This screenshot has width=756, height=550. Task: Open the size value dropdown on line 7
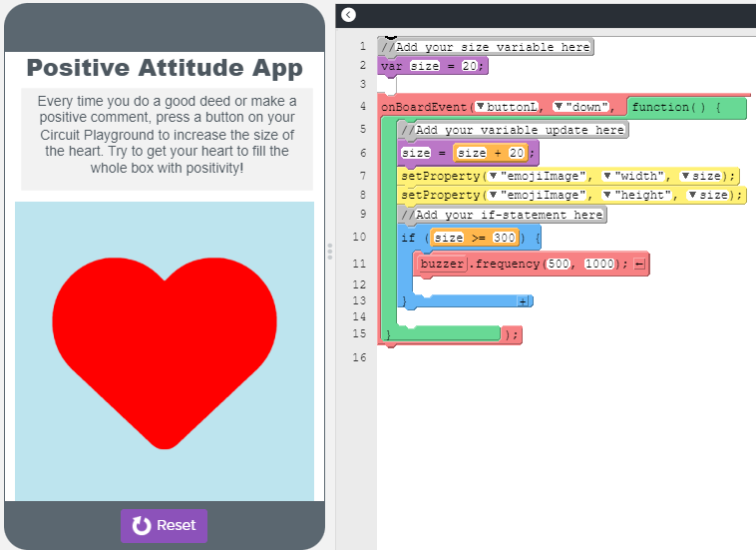click(685, 176)
